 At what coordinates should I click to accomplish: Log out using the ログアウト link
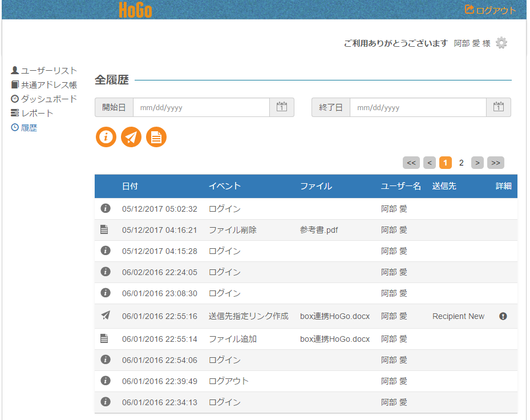[x=491, y=10]
